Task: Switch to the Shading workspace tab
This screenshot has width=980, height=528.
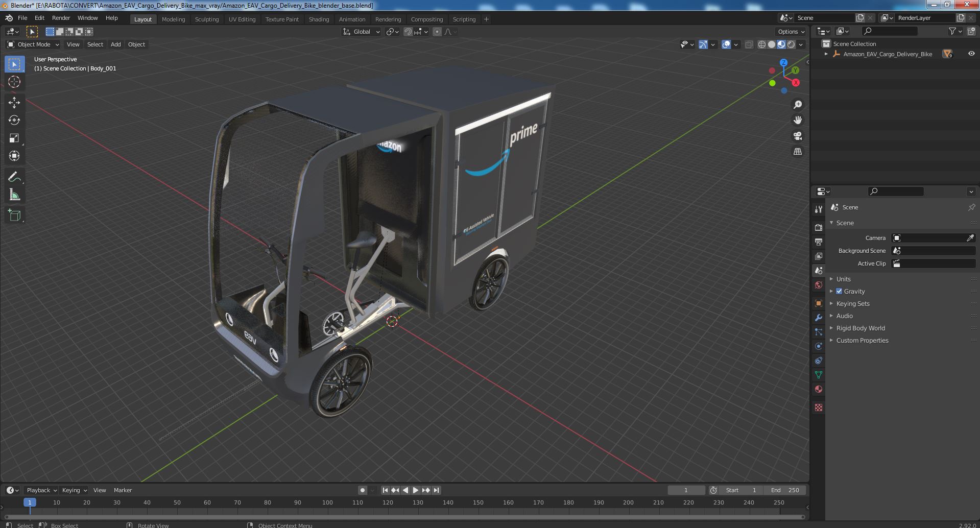Action: 319,19
